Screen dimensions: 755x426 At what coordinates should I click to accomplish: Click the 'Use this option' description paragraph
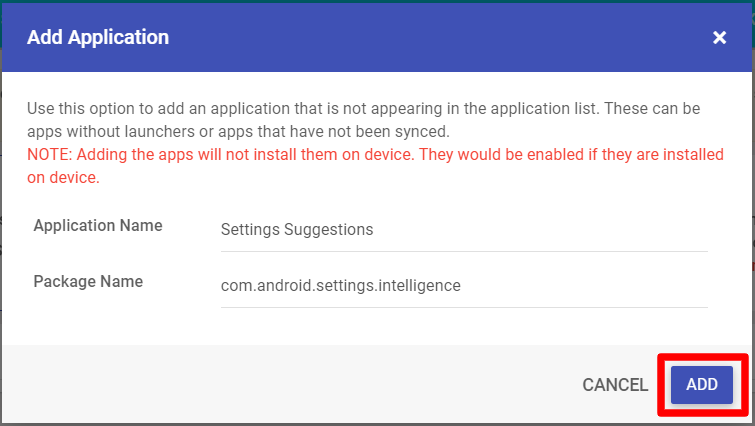364,120
